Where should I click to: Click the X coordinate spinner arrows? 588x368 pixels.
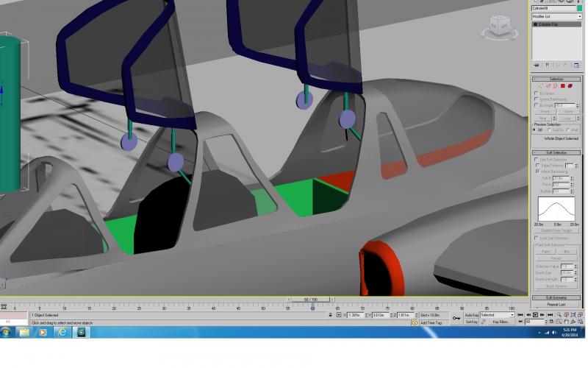366,315
